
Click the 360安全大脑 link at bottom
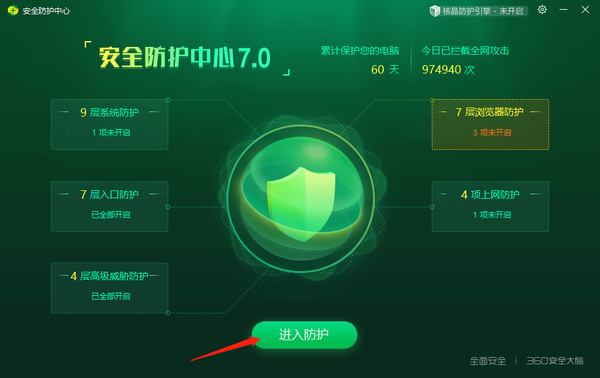tap(555, 361)
